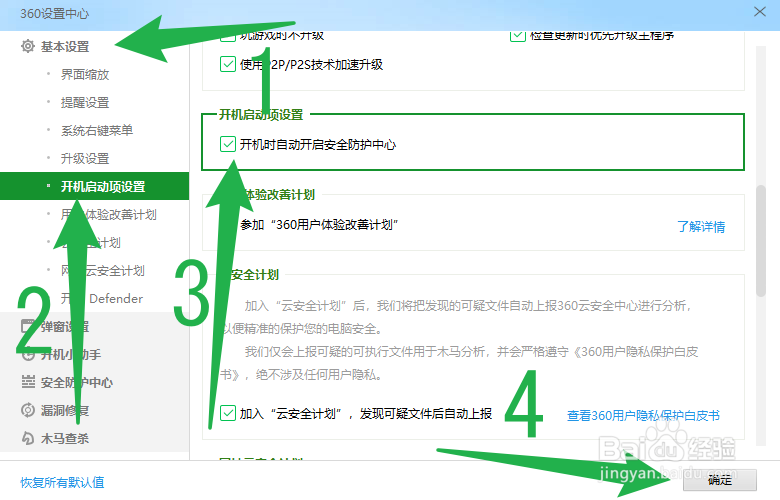Open the 开机小助手 section

point(61,354)
